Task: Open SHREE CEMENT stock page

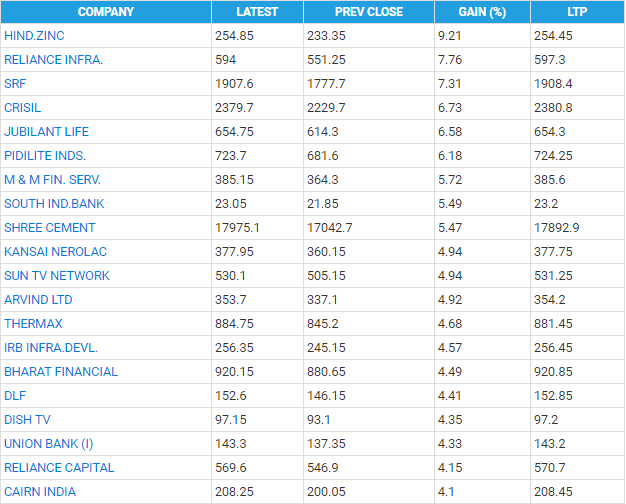Action: (50, 227)
